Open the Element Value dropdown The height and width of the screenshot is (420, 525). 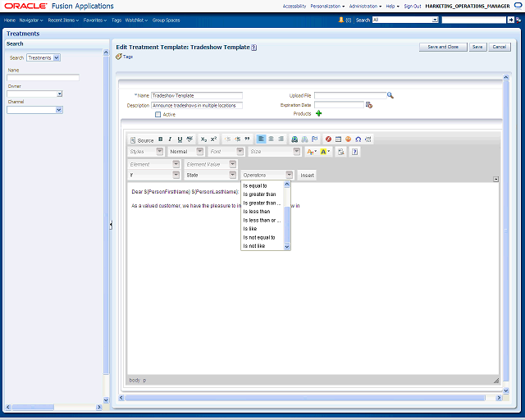point(211,164)
